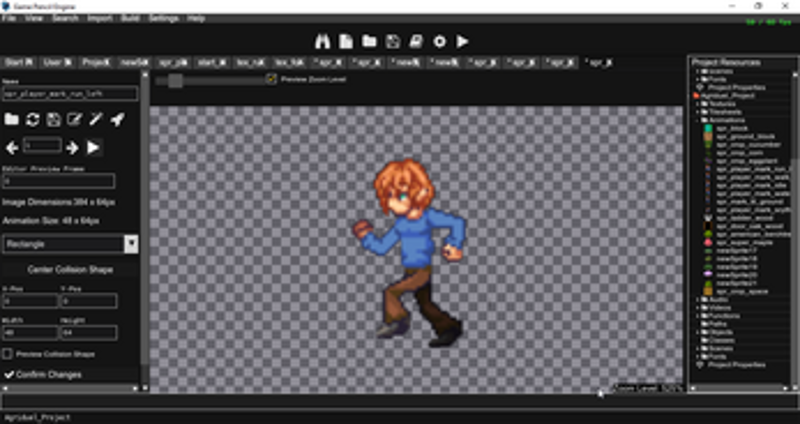
Task: Click the pencil edit icon in the sprite editor panel
Action: [74, 120]
